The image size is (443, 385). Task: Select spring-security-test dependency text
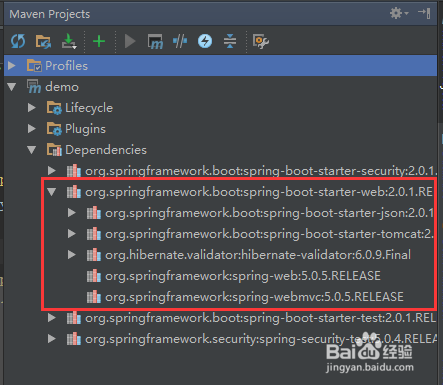coord(261,339)
